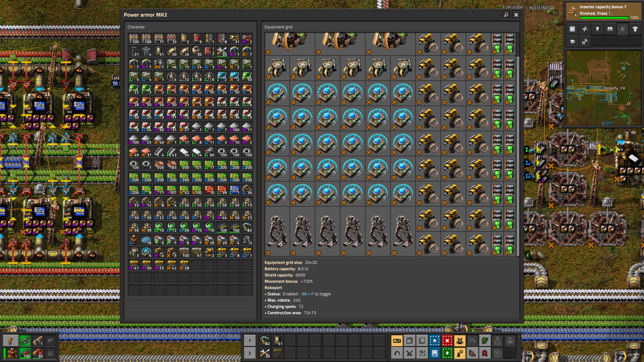The image size is (644, 362).
Task: Click the minimap
Action: click(x=603, y=88)
